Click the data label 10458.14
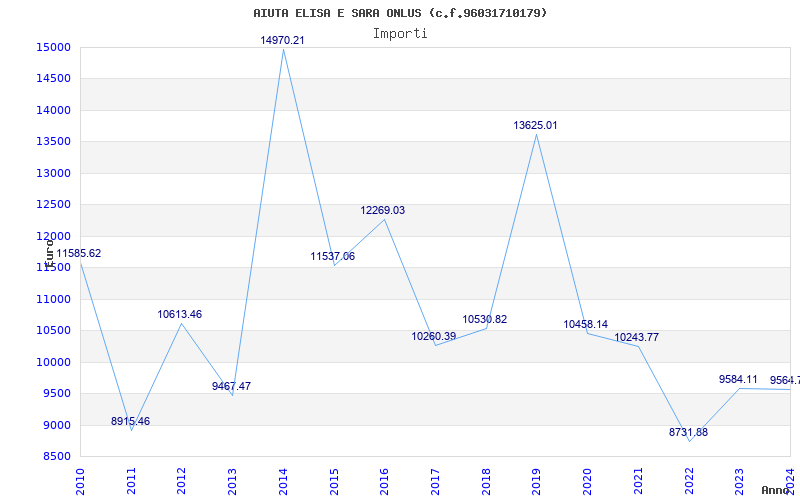The image size is (800, 500). point(586,324)
